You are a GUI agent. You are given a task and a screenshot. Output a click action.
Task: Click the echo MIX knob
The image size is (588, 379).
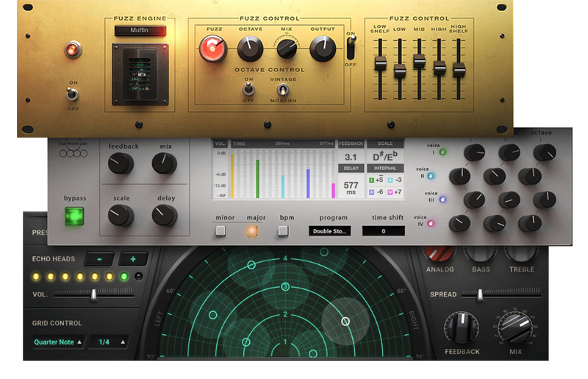tap(516, 327)
